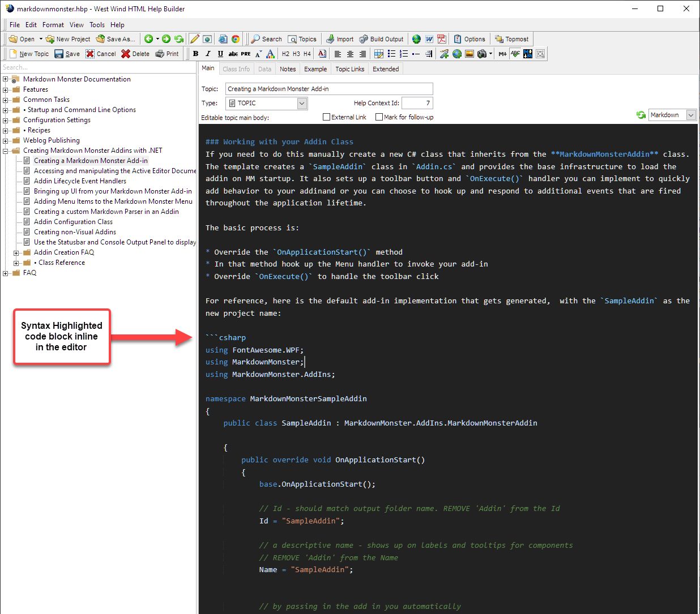Click the green Back navigation arrow
700x614 pixels.
[x=148, y=39]
